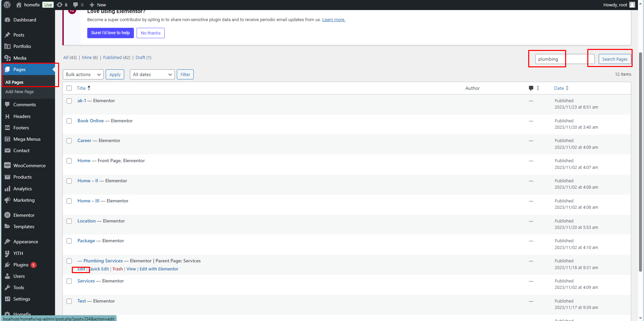The width and height of the screenshot is (644, 321).
Task: Toggle the select-all checkbox beside Title
Action: [69, 88]
